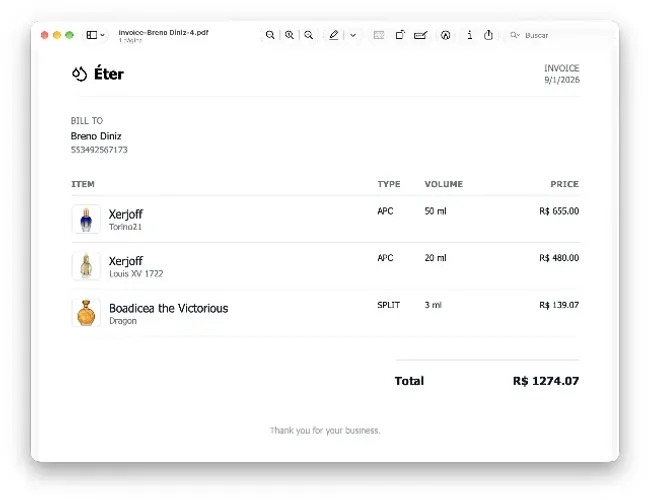Viewport: 649px width, 500px height.
Task: Open the Share menu icon
Action: click(488, 35)
